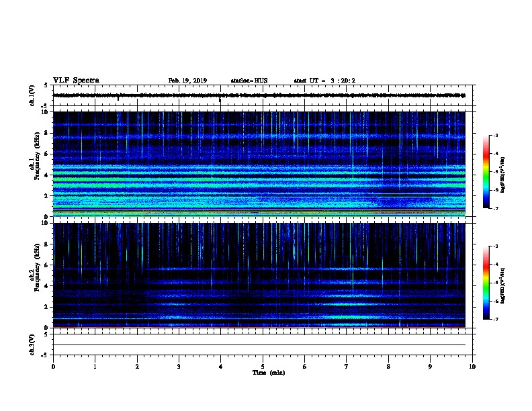Click the time axis tick label "9"
This screenshot has height=411, width=532.
(430, 367)
